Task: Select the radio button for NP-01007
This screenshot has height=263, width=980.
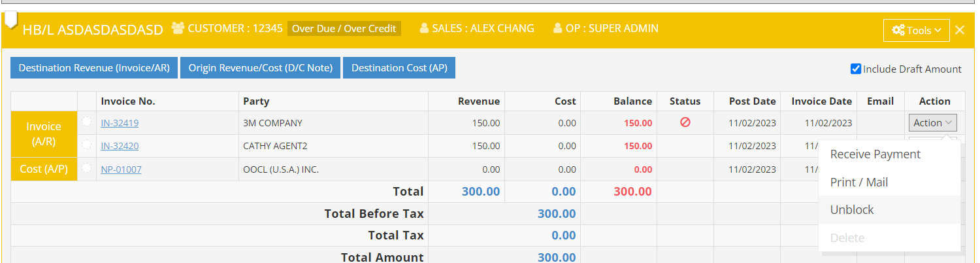Action: point(87,169)
